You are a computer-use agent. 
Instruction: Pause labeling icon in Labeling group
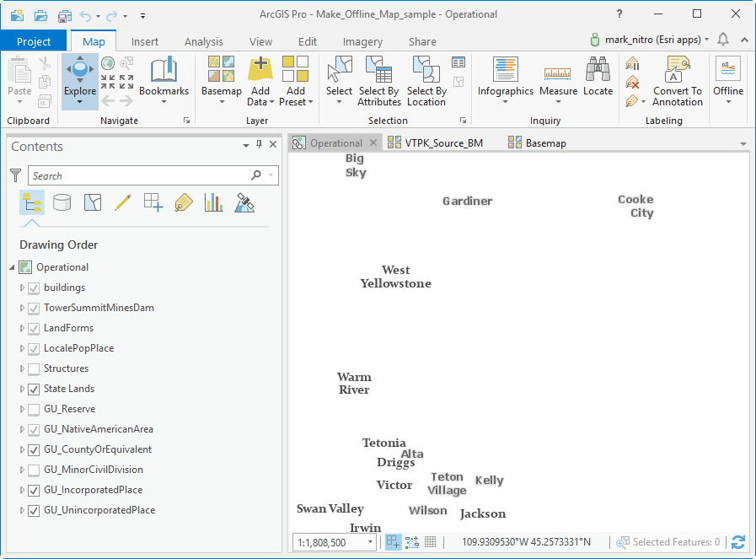coord(632,64)
